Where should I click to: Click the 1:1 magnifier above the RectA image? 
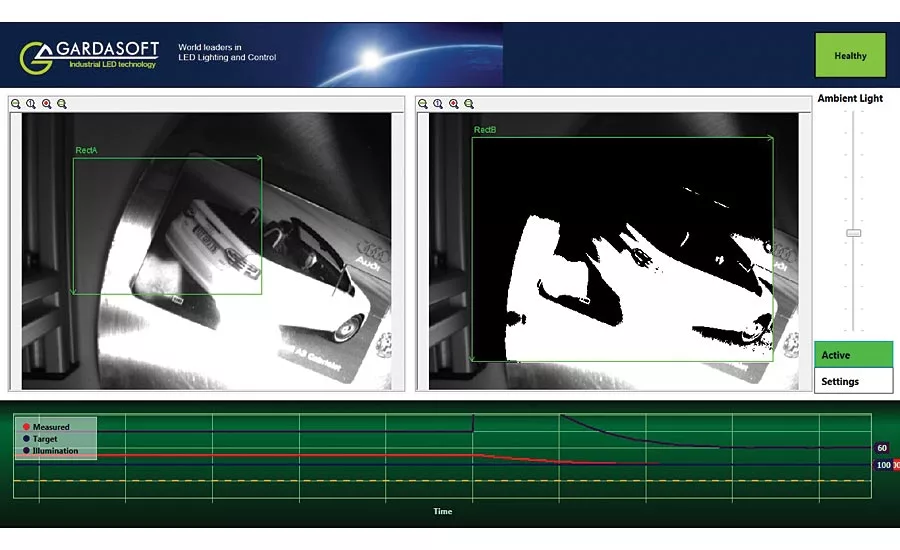(31, 104)
